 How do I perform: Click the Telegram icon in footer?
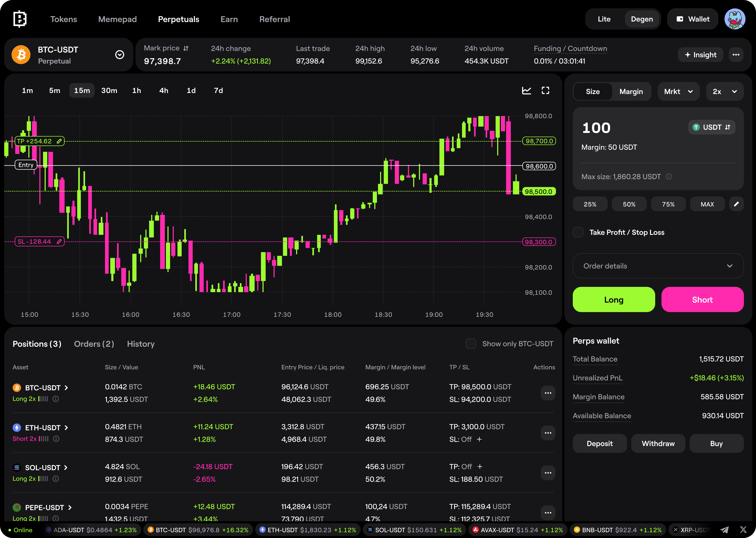[x=724, y=530]
